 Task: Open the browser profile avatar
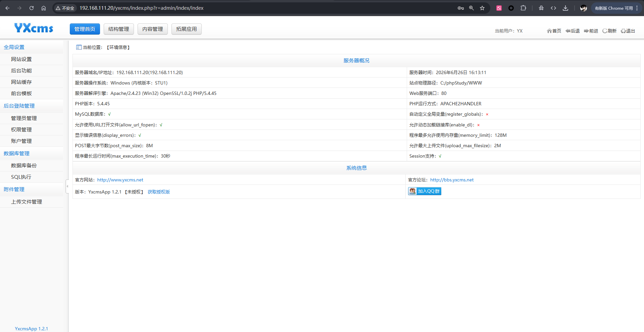coord(584,8)
